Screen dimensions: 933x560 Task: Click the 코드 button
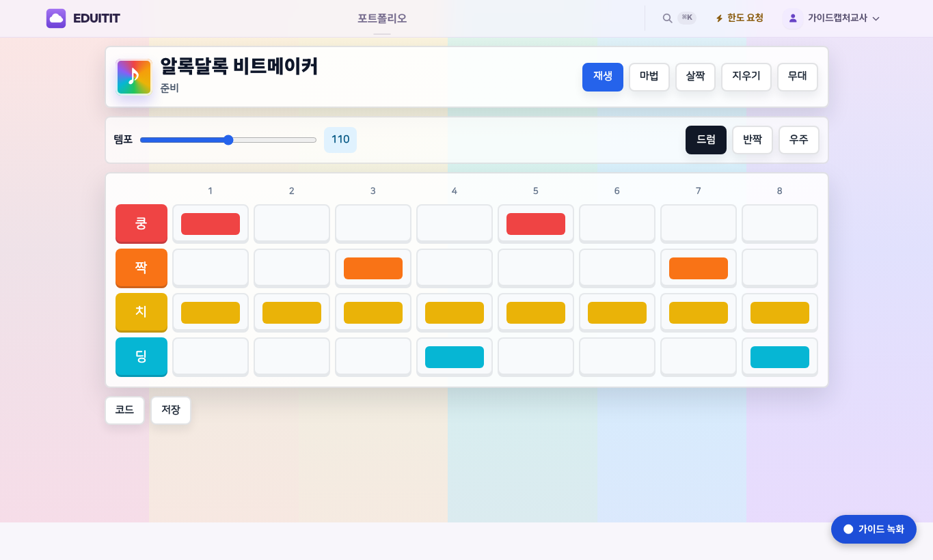pyautogui.click(x=124, y=410)
